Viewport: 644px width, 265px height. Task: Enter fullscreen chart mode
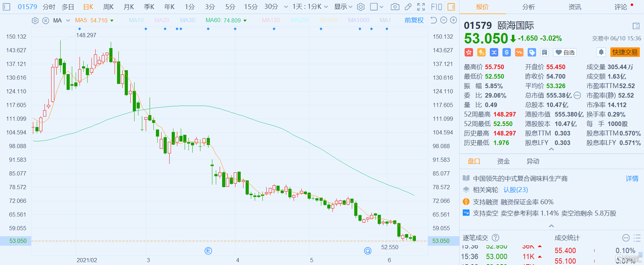pos(421,7)
